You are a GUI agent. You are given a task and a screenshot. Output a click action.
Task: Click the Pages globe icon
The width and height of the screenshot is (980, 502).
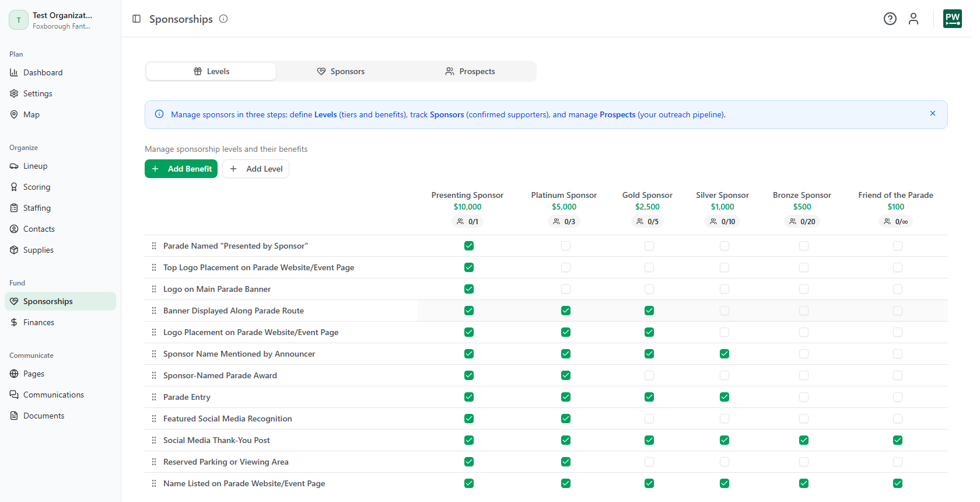click(14, 374)
